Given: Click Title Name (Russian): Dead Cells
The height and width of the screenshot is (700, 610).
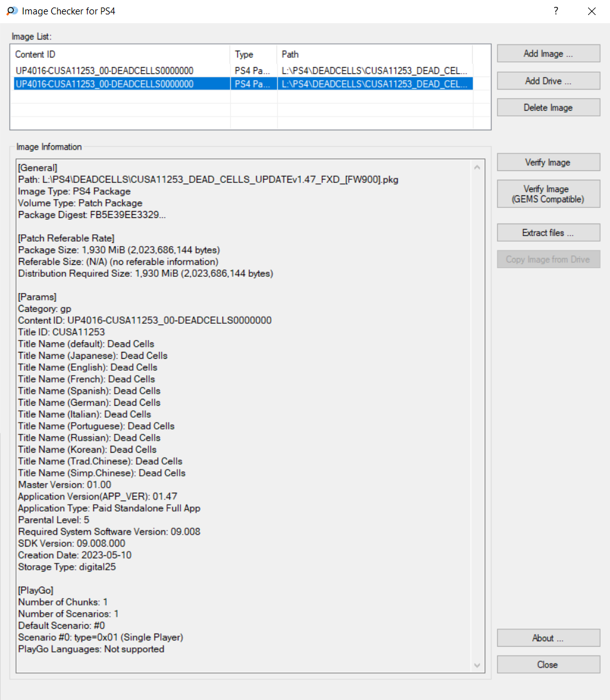Looking at the screenshot, I should 89,438.
